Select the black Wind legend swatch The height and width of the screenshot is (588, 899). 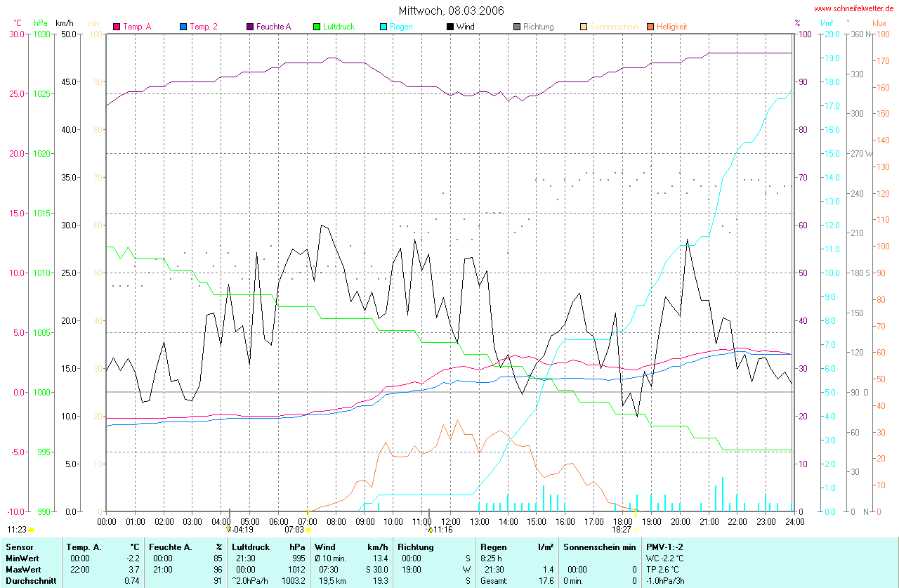[450, 27]
